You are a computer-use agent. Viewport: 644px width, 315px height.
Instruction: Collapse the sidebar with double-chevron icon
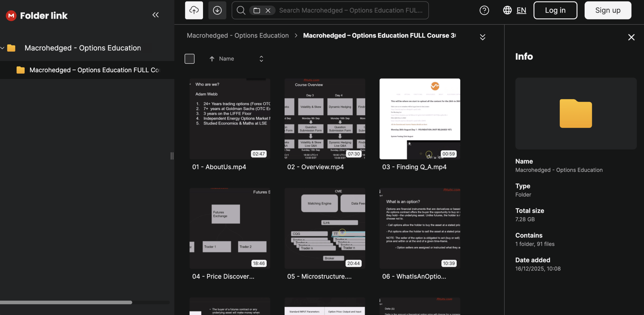pos(155,15)
